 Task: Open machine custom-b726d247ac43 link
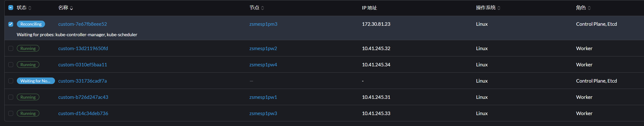click(83, 97)
